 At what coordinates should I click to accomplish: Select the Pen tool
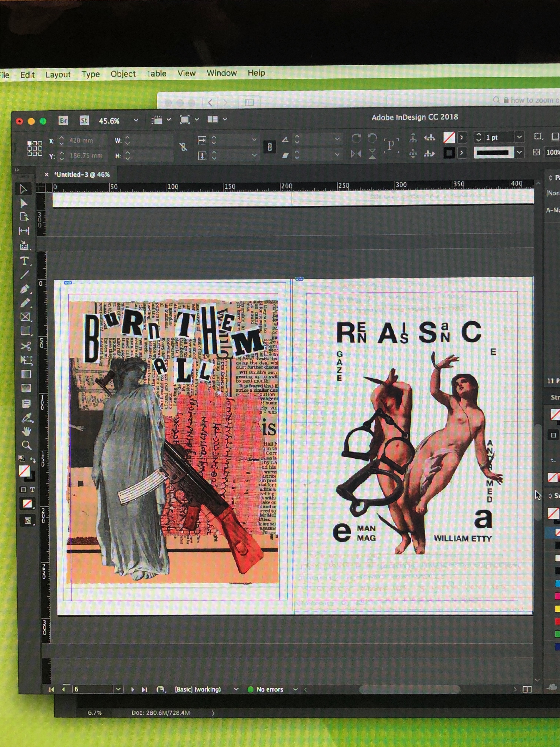click(x=25, y=289)
